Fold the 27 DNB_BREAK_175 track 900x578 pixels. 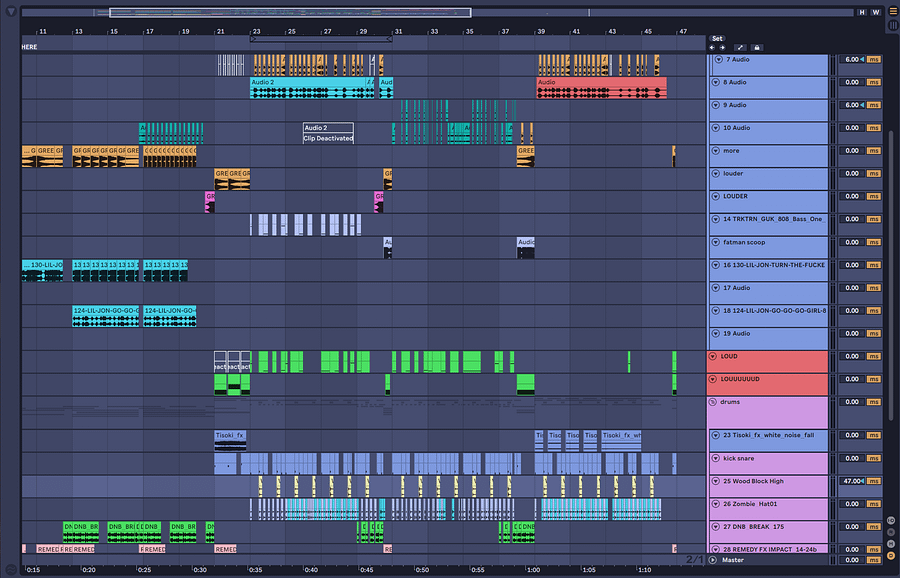(716, 526)
